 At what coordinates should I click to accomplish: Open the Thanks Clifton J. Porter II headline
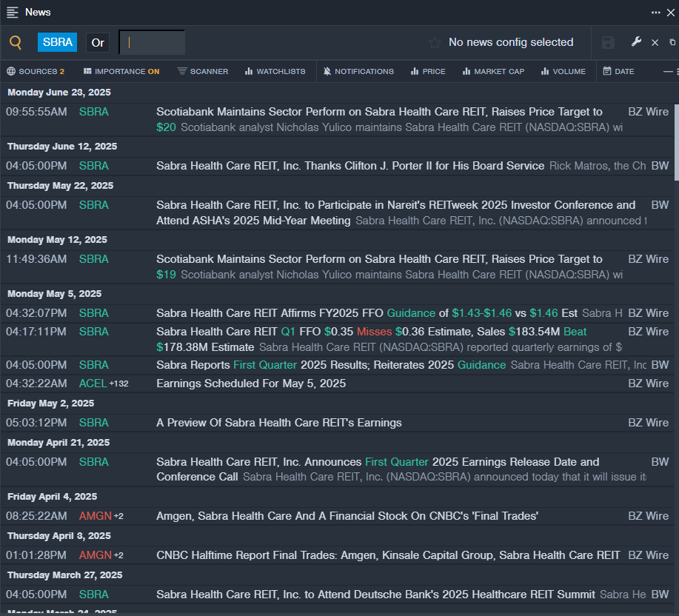(x=350, y=166)
